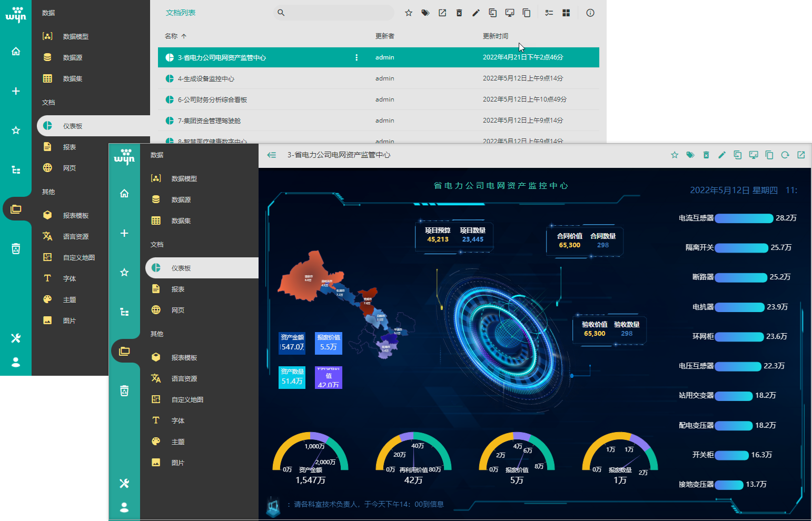Click the dark tag icon in document list toolbar
The image size is (812, 521).
tap(425, 13)
